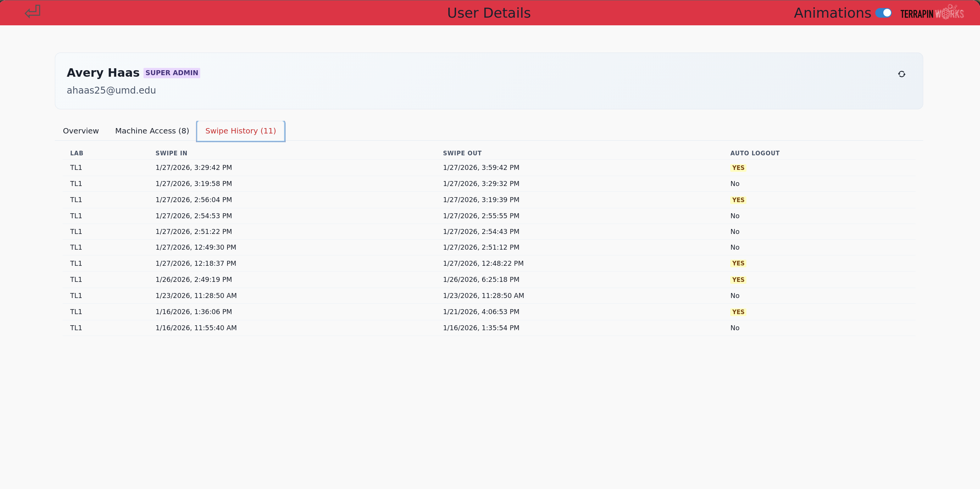Click the back arrow icon in header
Screen dimensions: 980x489
33,12
